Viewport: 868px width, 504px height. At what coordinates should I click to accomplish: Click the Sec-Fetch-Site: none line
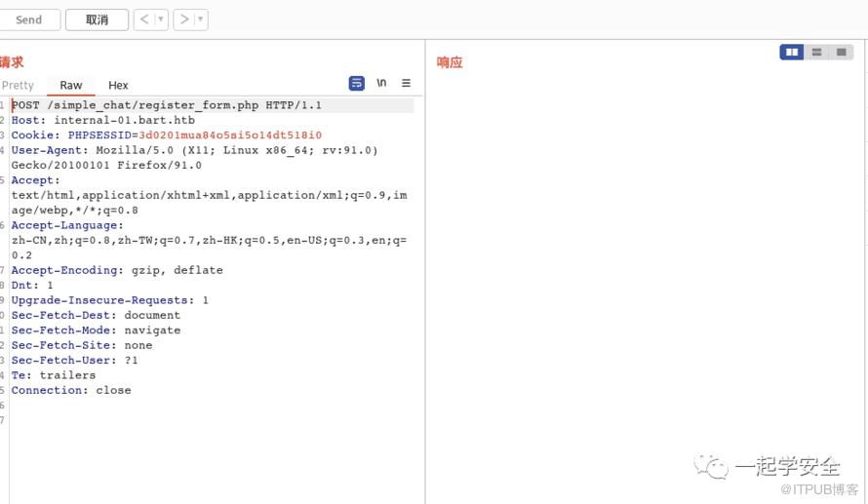pyautogui.click(x=81, y=345)
